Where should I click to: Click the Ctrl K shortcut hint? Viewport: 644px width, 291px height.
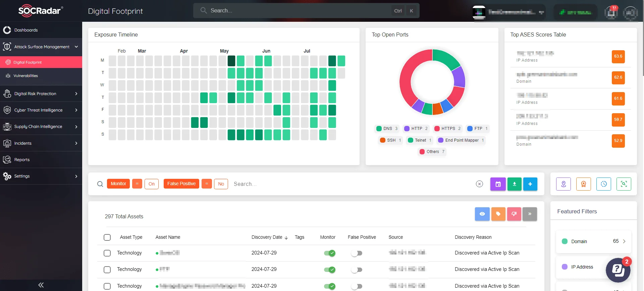pos(404,11)
